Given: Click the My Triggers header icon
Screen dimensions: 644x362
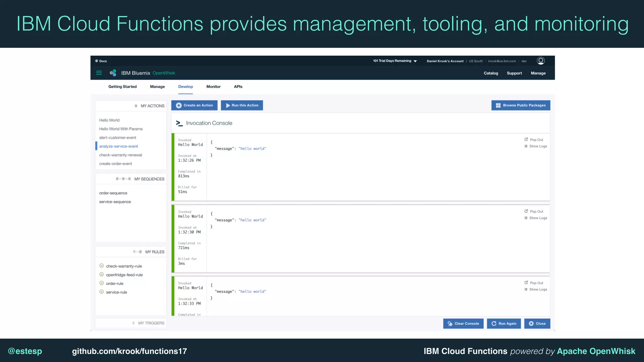Looking at the screenshot, I should (x=133, y=323).
